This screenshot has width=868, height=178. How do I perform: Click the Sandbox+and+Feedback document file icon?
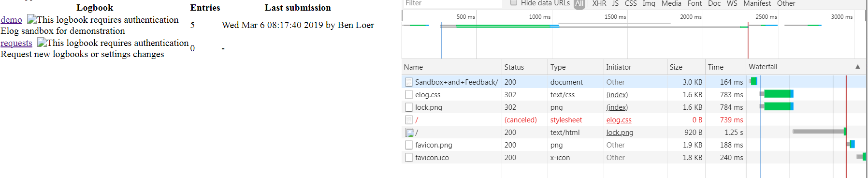(x=409, y=82)
